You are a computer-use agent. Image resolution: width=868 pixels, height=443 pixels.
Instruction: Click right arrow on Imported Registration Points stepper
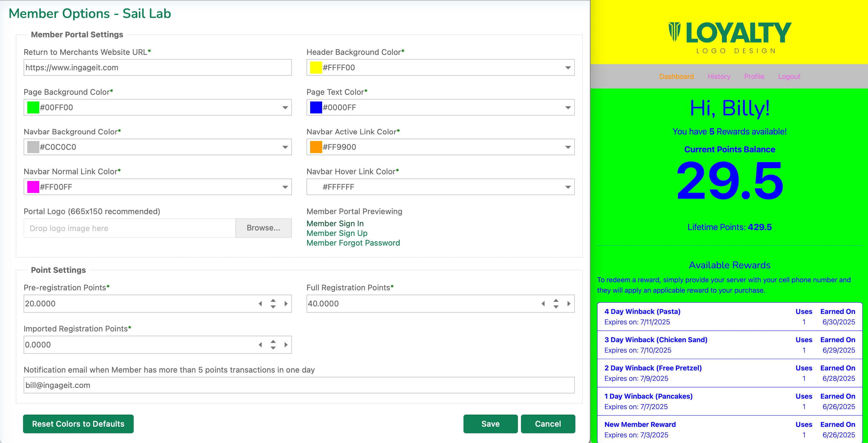click(x=286, y=345)
